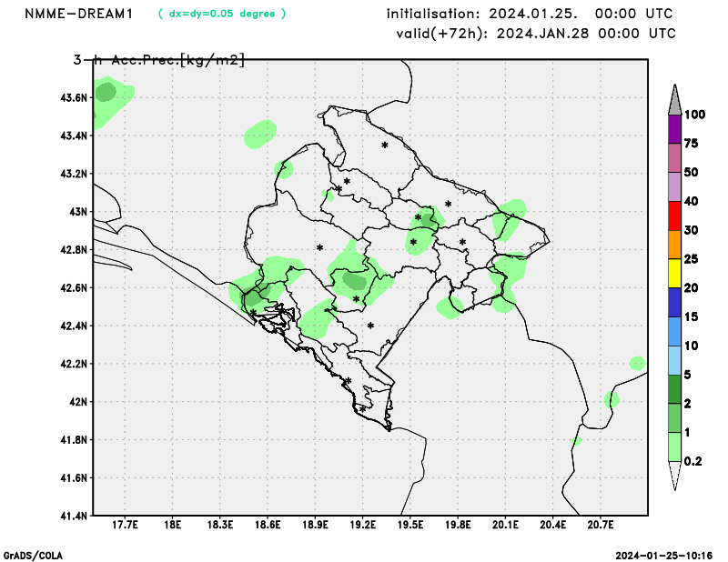Click the GrADS/COLA credit text

coord(33,556)
